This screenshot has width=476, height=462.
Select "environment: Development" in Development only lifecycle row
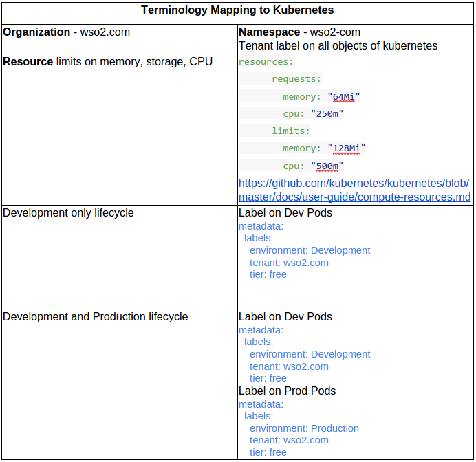coord(310,250)
